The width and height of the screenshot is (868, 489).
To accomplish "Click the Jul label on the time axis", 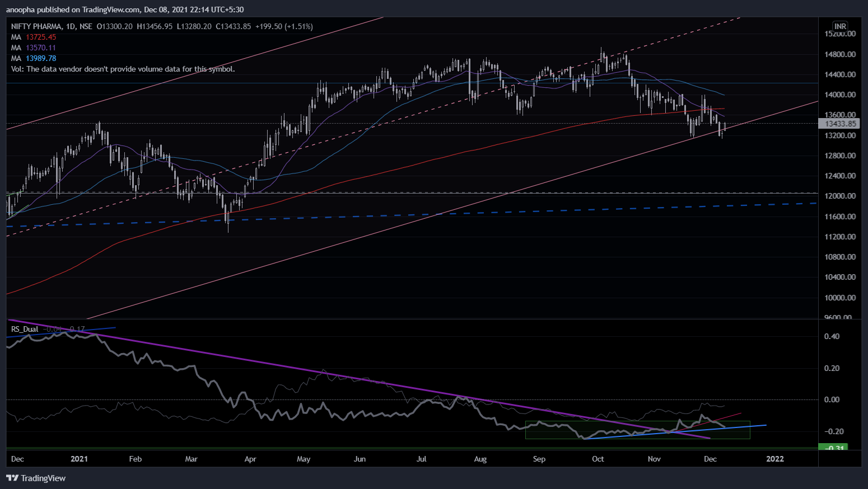I will pyautogui.click(x=421, y=459).
